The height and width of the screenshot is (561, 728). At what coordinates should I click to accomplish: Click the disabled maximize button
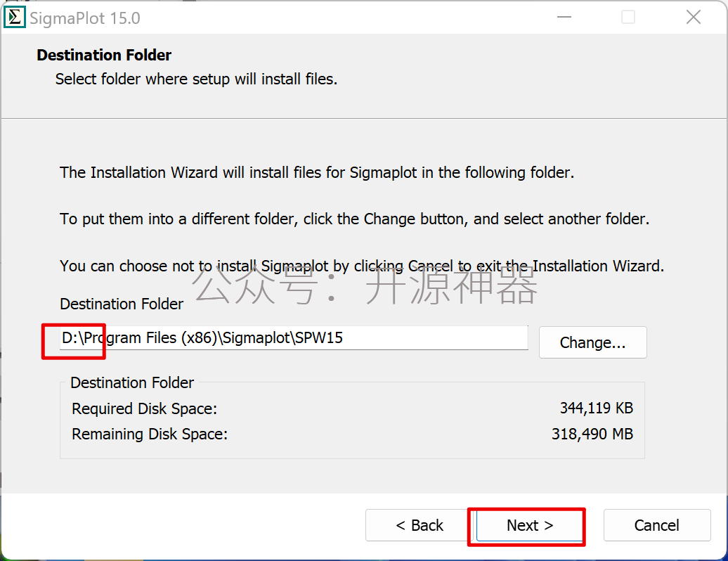pos(628,18)
